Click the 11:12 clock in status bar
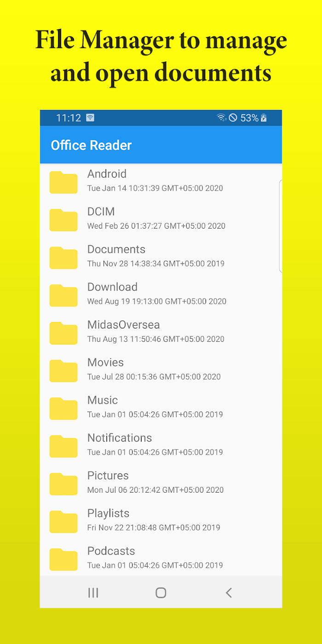This screenshot has width=322, height=644. [x=69, y=118]
